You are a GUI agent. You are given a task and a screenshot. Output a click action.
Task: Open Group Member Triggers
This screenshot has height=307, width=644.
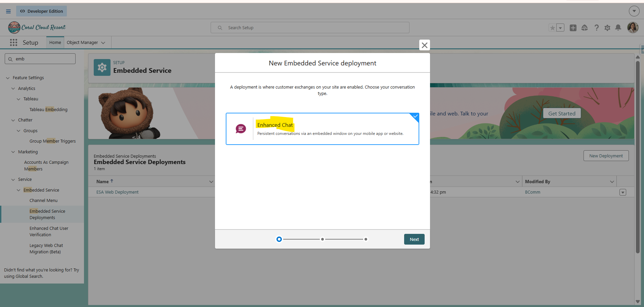[x=52, y=141]
